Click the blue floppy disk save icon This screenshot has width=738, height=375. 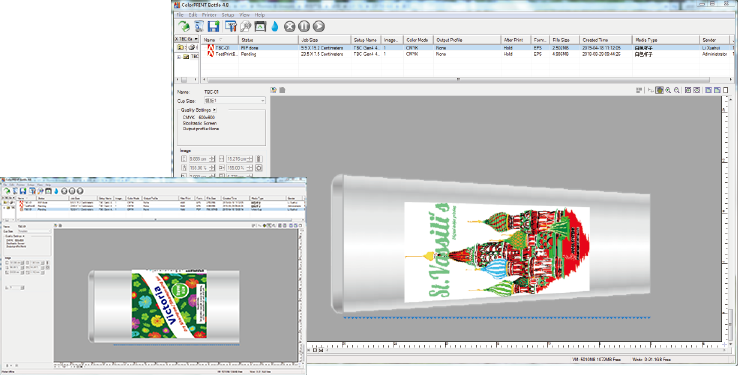[x=214, y=26]
